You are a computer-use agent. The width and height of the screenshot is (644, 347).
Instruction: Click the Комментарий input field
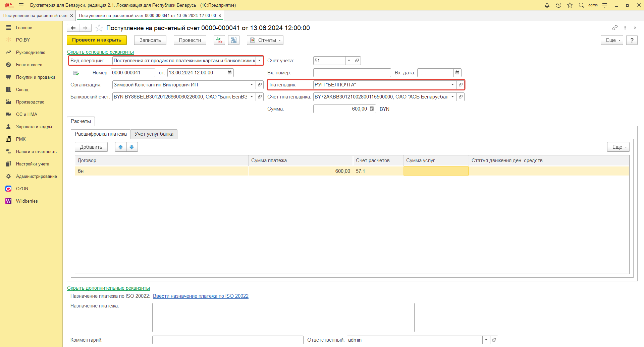coord(228,340)
